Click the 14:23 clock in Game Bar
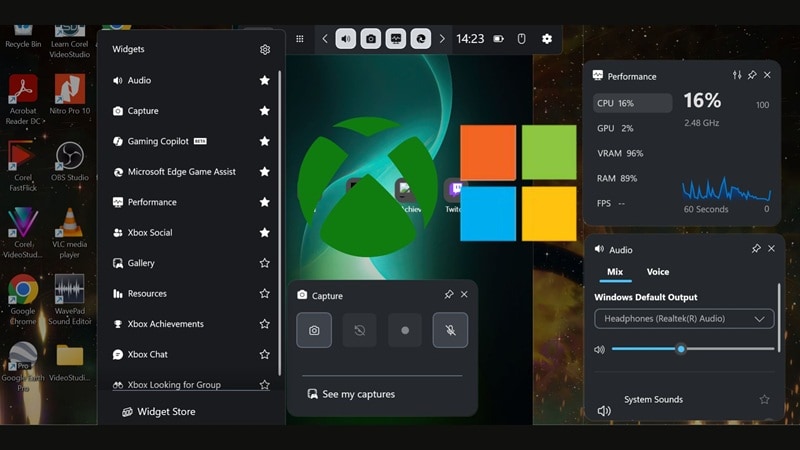This screenshot has height=450, width=800. coord(470,39)
